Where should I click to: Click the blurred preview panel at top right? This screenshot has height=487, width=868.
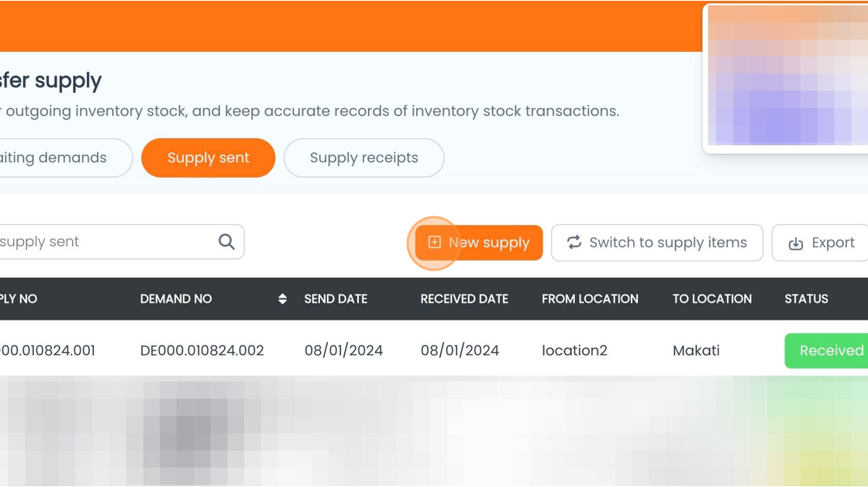tap(787, 76)
